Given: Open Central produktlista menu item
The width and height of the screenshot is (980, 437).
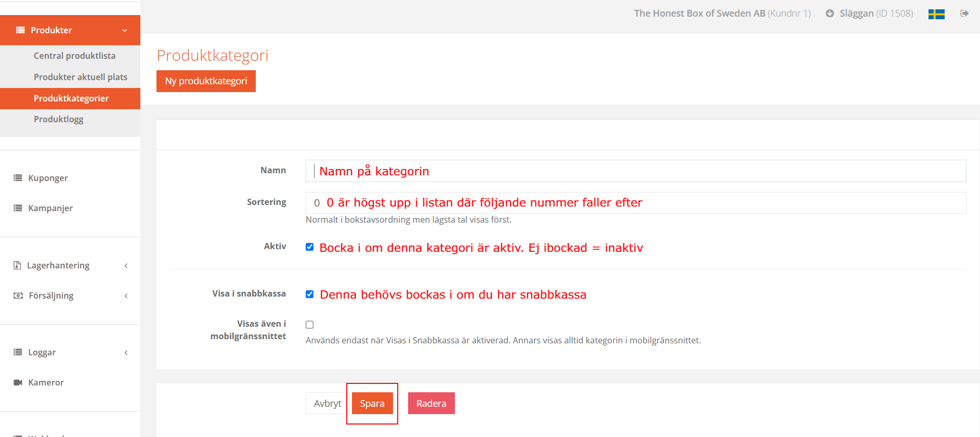Looking at the screenshot, I should [x=74, y=56].
